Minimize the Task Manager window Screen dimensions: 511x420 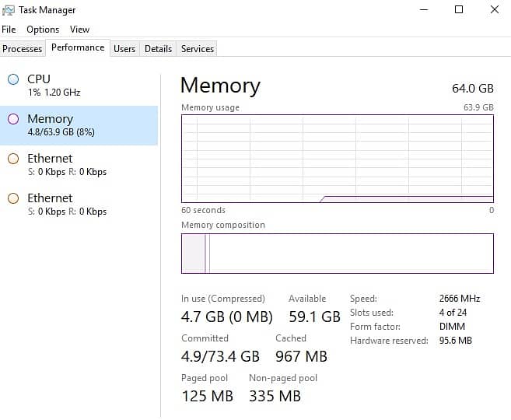coord(424,10)
